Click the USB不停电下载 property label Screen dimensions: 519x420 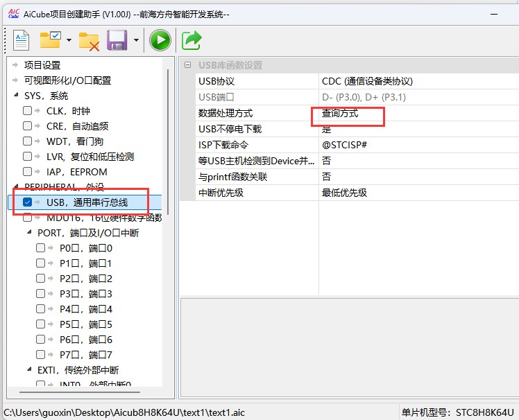coord(230,129)
